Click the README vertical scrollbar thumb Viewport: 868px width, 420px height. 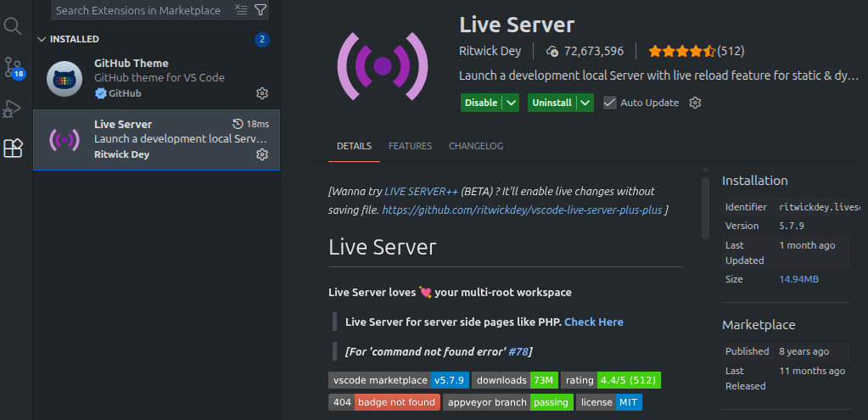click(x=705, y=208)
